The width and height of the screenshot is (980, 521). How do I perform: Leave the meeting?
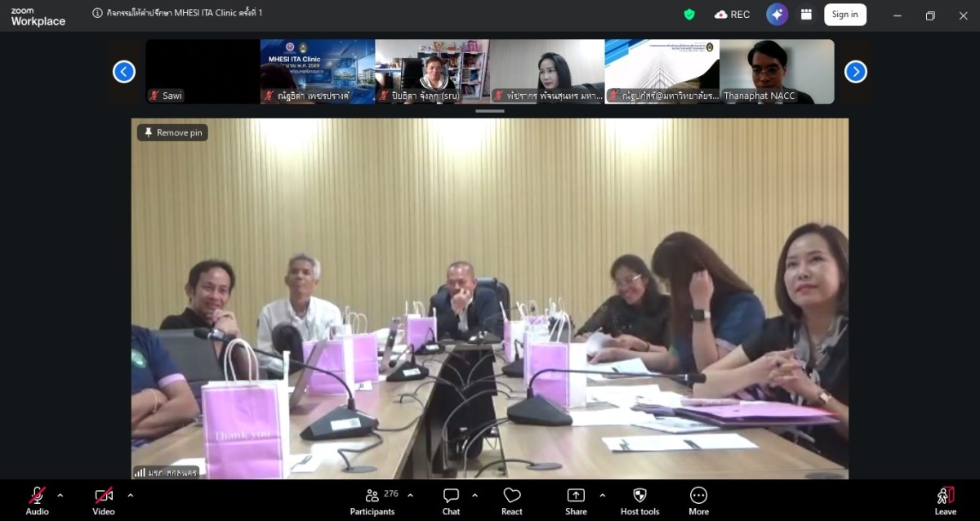pyautogui.click(x=945, y=501)
